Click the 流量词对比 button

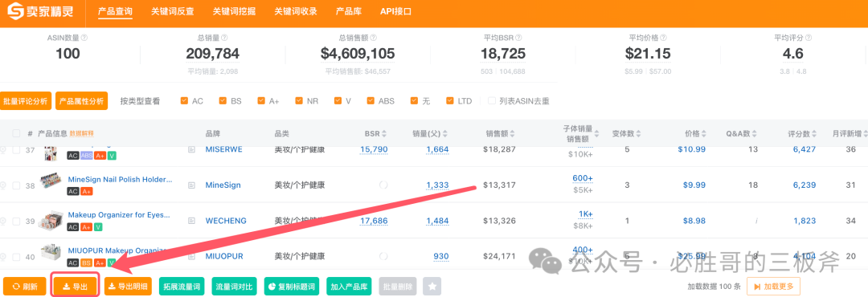click(234, 287)
